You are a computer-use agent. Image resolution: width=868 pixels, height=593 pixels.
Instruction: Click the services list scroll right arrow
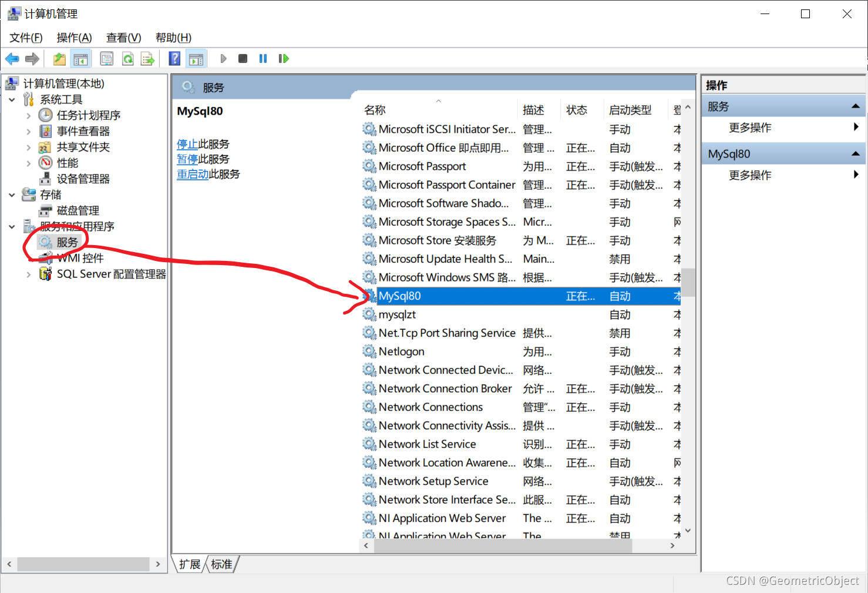pos(673,546)
